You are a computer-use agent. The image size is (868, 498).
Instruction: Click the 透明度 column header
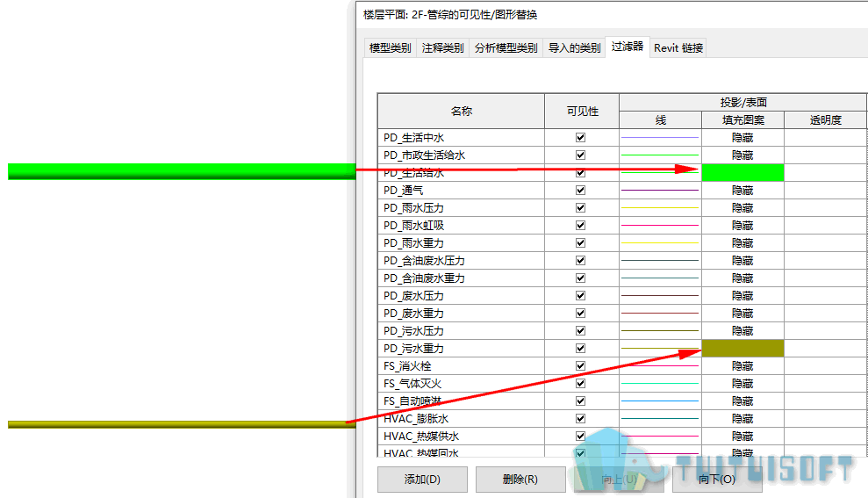(x=825, y=119)
